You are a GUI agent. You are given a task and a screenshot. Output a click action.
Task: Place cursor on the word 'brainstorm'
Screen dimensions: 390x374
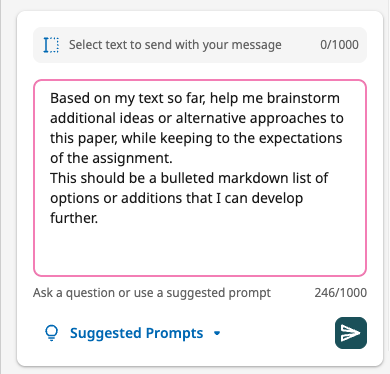pos(303,98)
